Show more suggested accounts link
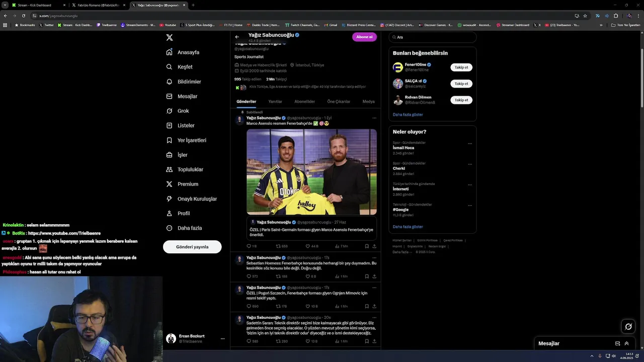Image resolution: width=644 pixels, height=362 pixels. click(x=408, y=115)
